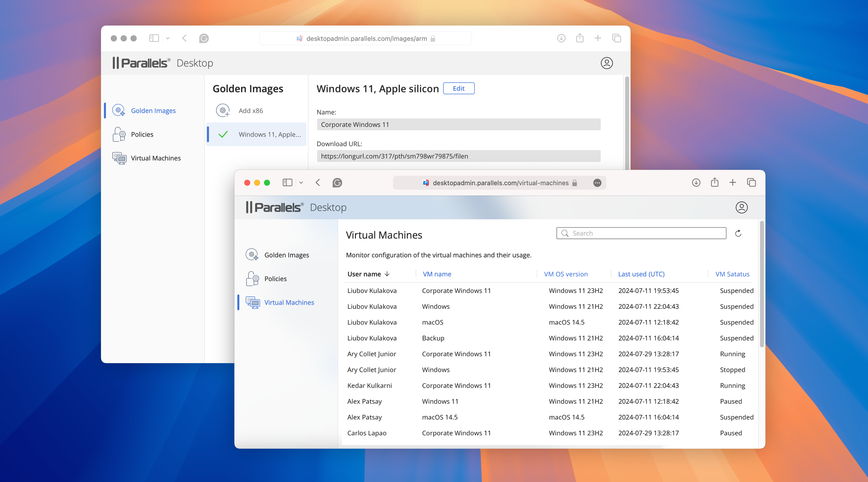Click the search magnifier icon
This screenshot has width=868, height=482.
pos(565,233)
